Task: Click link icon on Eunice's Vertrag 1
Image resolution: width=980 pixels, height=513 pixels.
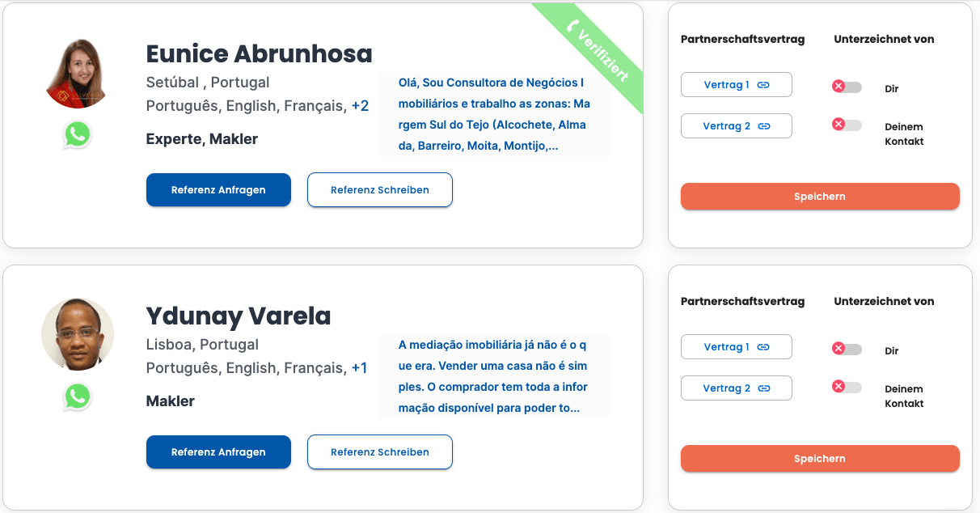Action: coord(763,85)
